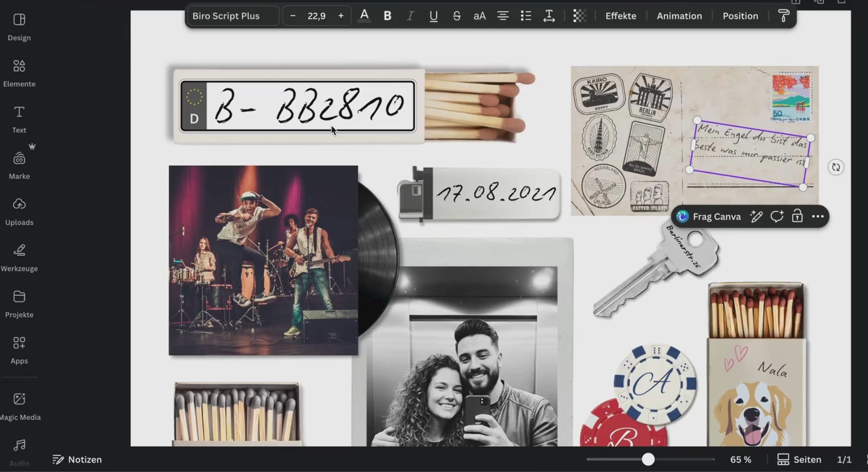Open the Magic Media app
Image resolution: width=868 pixels, height=472 pixels.
point(19,406)
